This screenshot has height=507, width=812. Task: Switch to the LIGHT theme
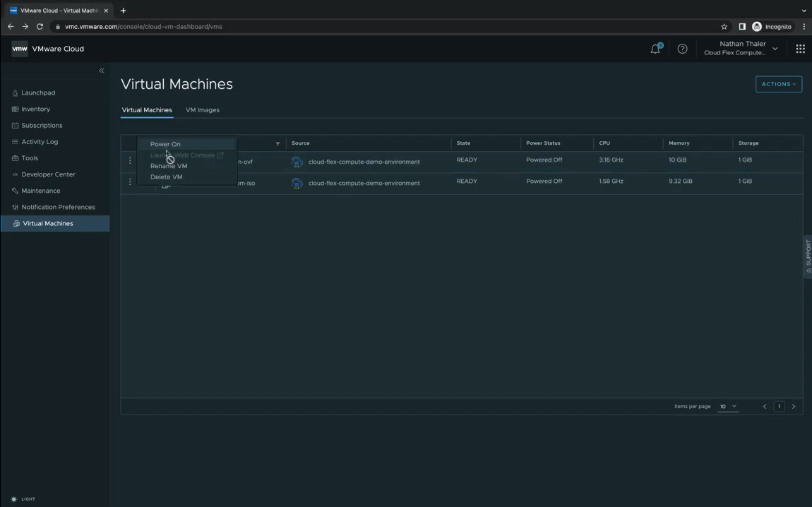click(23, 499)
